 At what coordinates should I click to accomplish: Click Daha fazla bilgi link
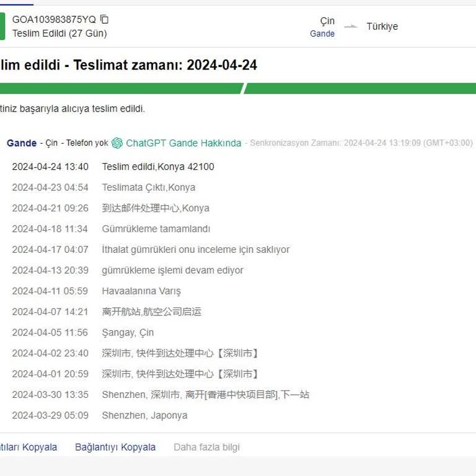(207, 447)
